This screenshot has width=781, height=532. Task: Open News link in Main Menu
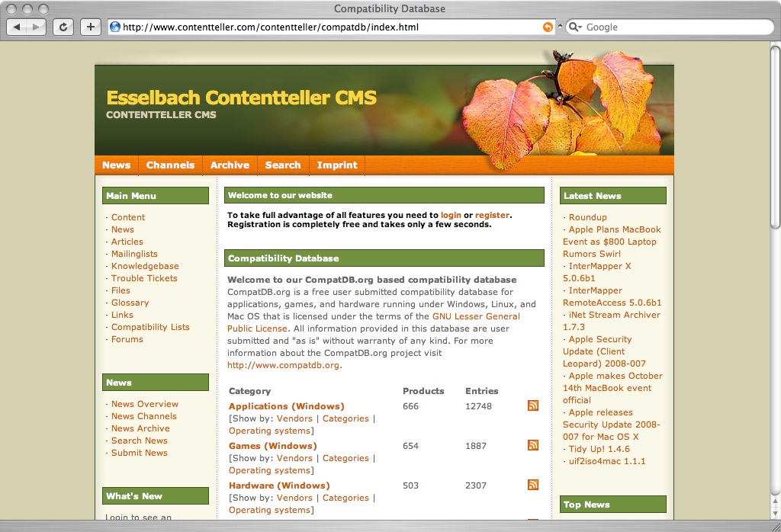123,229
